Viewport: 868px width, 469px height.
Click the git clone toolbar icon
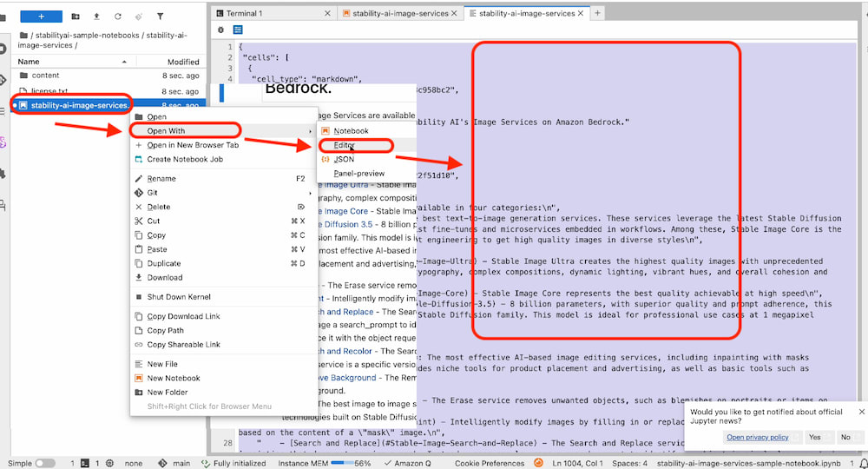(x=138, y=17)
